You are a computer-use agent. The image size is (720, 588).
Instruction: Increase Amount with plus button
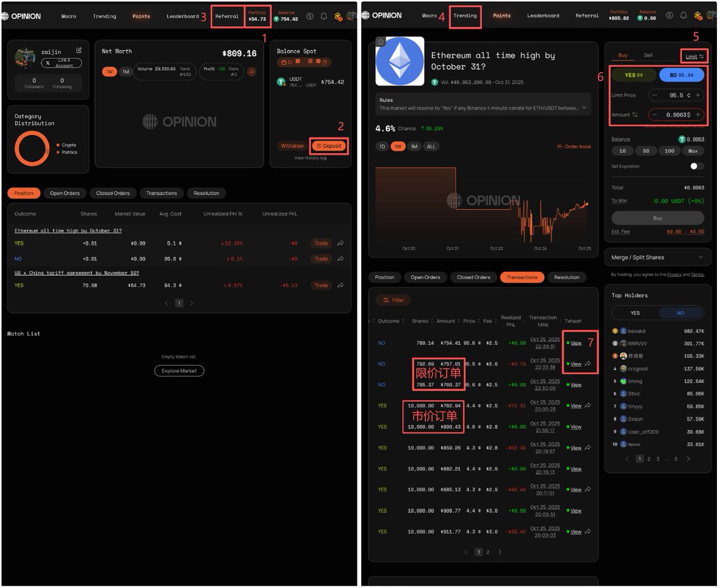coord(698,115)
